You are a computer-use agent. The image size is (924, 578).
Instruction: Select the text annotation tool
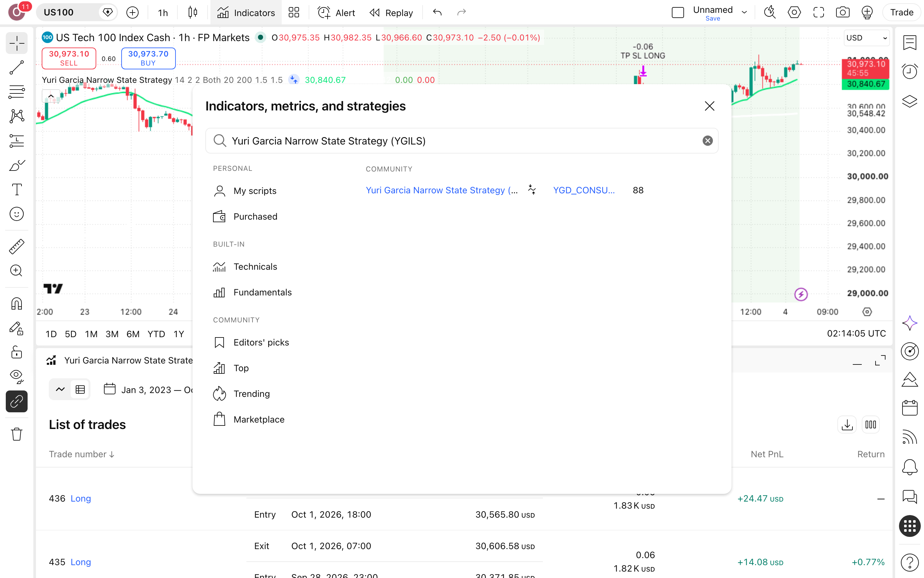click(x=16, y=189)
